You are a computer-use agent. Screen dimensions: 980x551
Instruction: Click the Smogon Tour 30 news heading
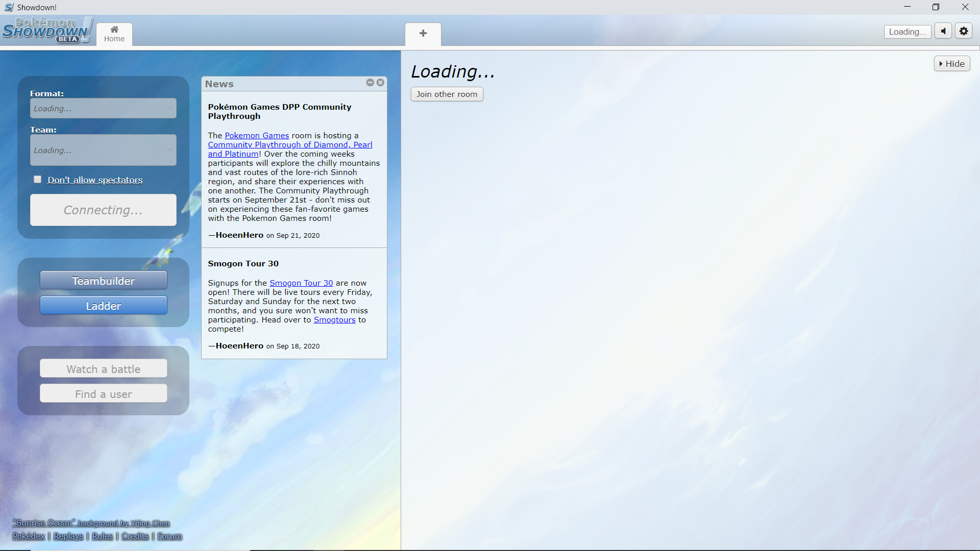[243, 264]
